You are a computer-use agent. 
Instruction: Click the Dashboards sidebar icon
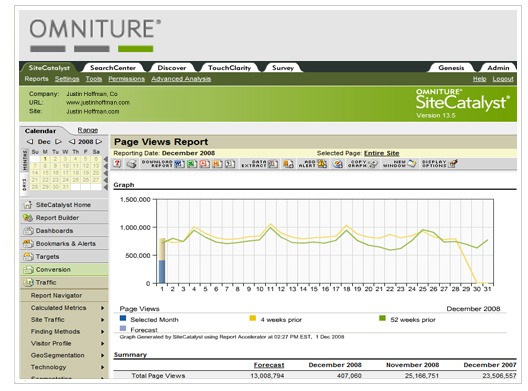[28, 231]
